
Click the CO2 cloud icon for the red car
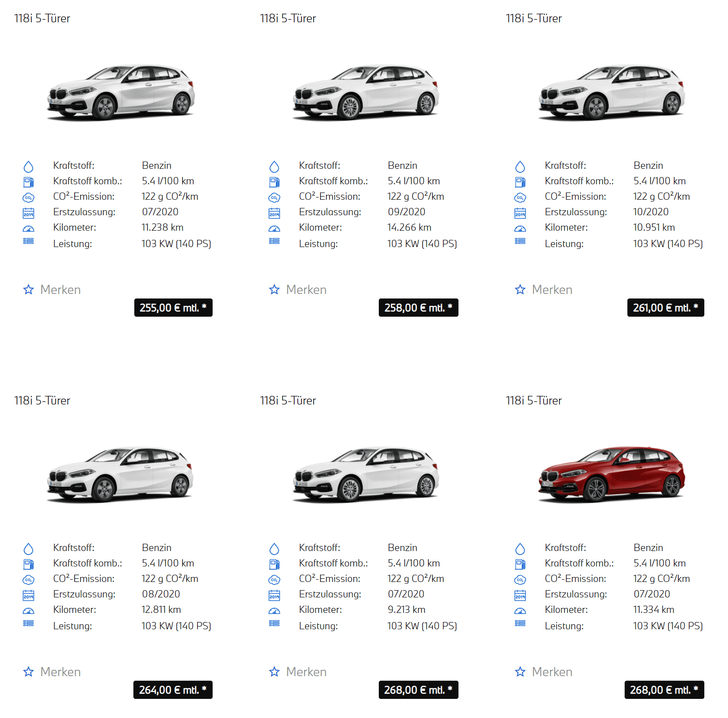[x=520, y=580]
